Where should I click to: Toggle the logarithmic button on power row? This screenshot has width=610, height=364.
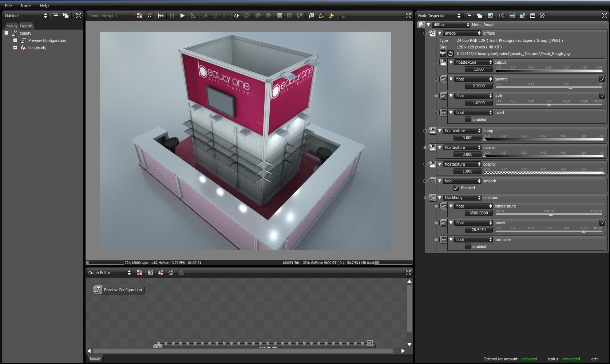tap(602, 222)
